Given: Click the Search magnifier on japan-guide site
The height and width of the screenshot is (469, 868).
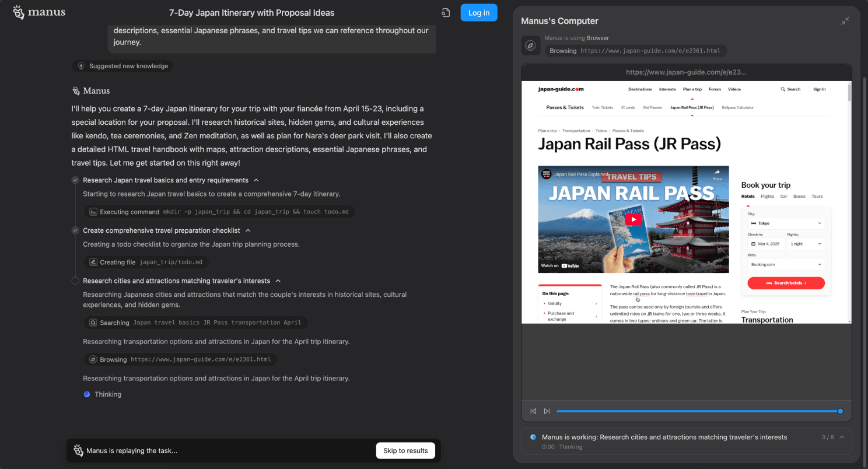Looking at the screenshot, I should 783,89.
